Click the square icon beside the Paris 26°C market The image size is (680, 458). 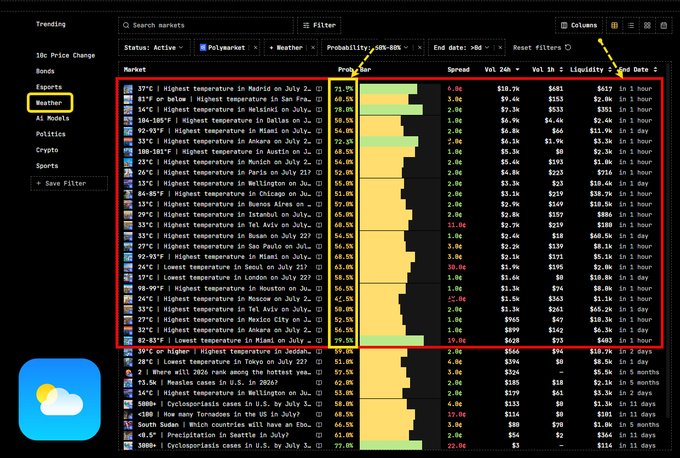pos(319,173)
